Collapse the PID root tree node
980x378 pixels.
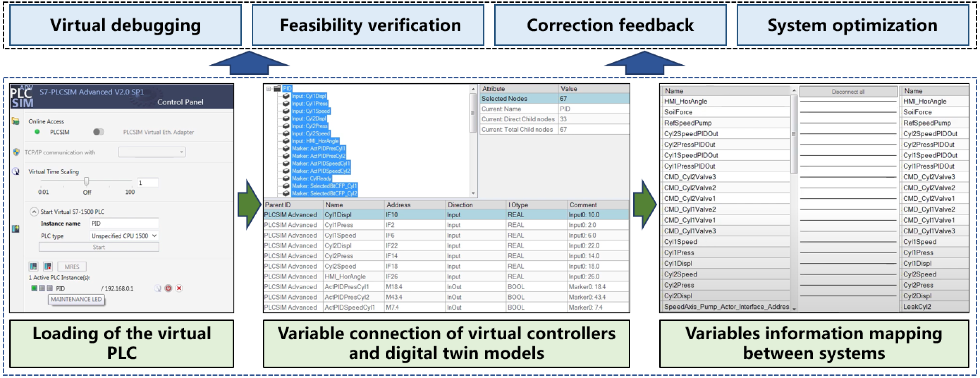click(x=269, y=89)
